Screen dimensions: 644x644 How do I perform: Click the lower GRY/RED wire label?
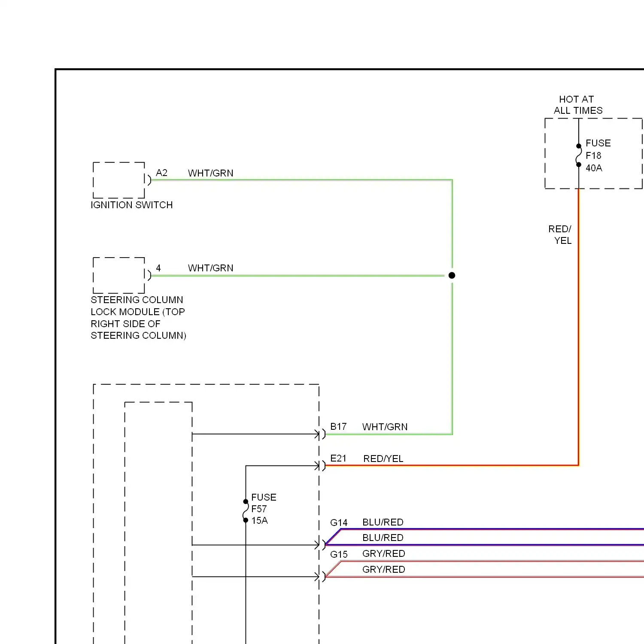[384, 570]
